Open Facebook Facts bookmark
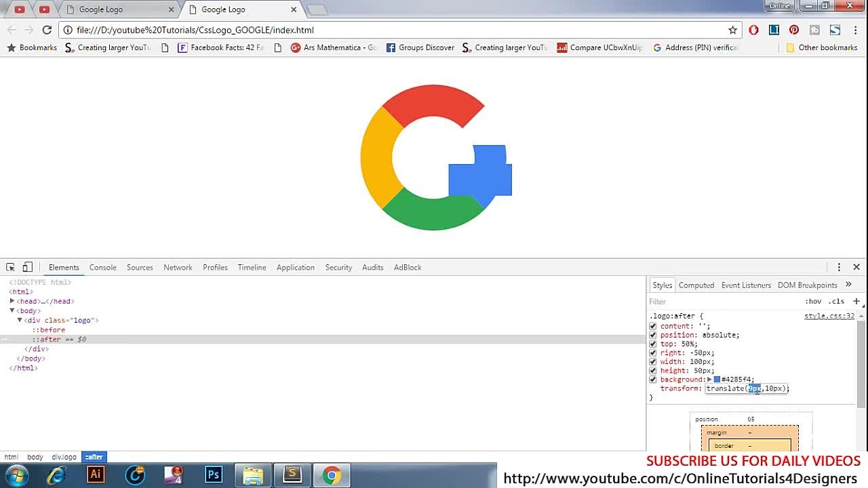 click(x=221, y=47)
